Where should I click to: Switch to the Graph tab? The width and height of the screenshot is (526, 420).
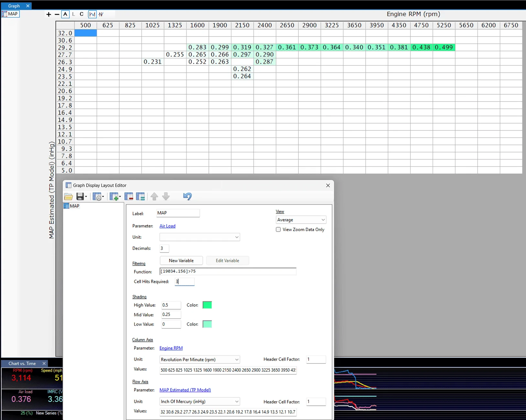click(x=14, y=6)
